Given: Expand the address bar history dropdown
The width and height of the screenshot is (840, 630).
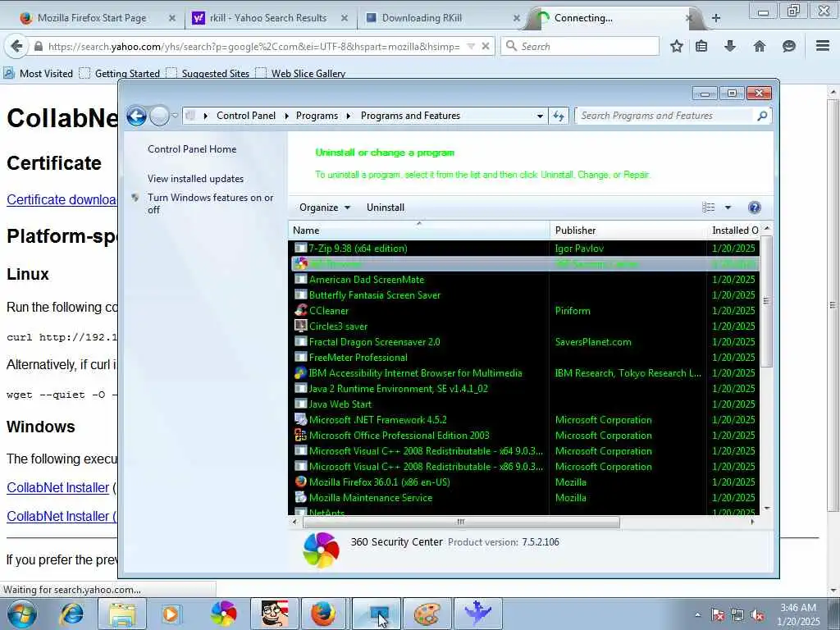Looking at the screenshot, I should [x=540, y=116].
